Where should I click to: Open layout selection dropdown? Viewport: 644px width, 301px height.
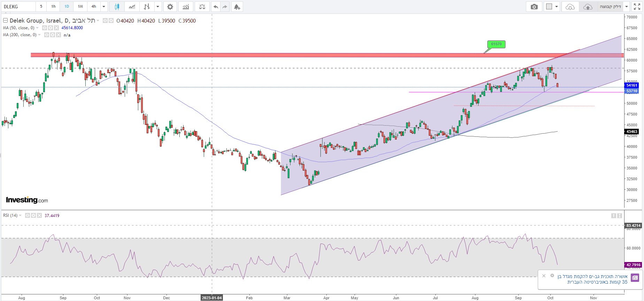(556, 7)
